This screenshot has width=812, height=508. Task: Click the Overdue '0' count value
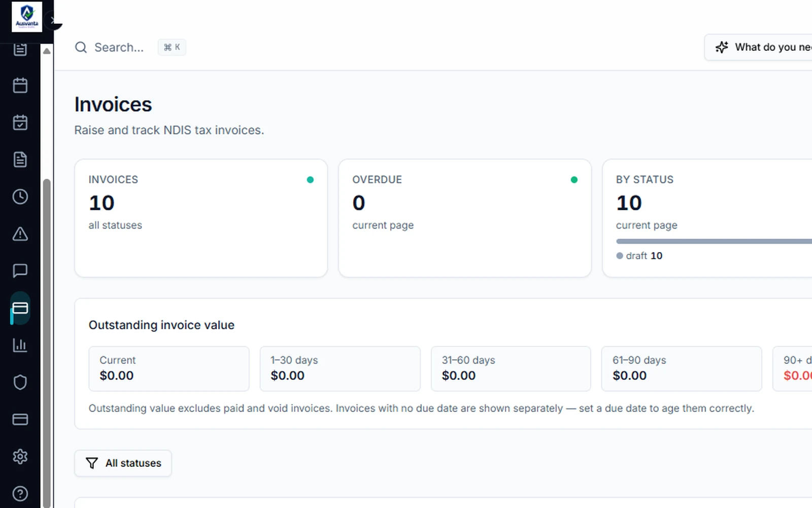[359, 203]
